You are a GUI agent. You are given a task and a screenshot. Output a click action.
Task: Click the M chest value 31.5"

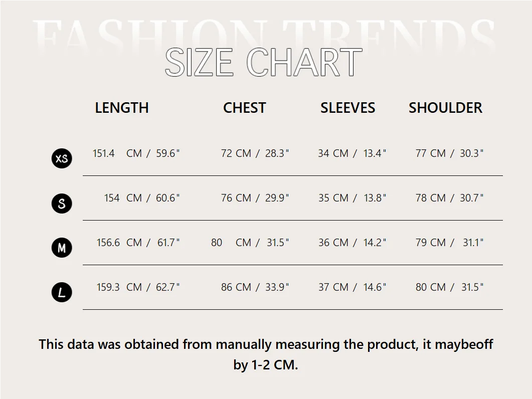coord(278,243)
